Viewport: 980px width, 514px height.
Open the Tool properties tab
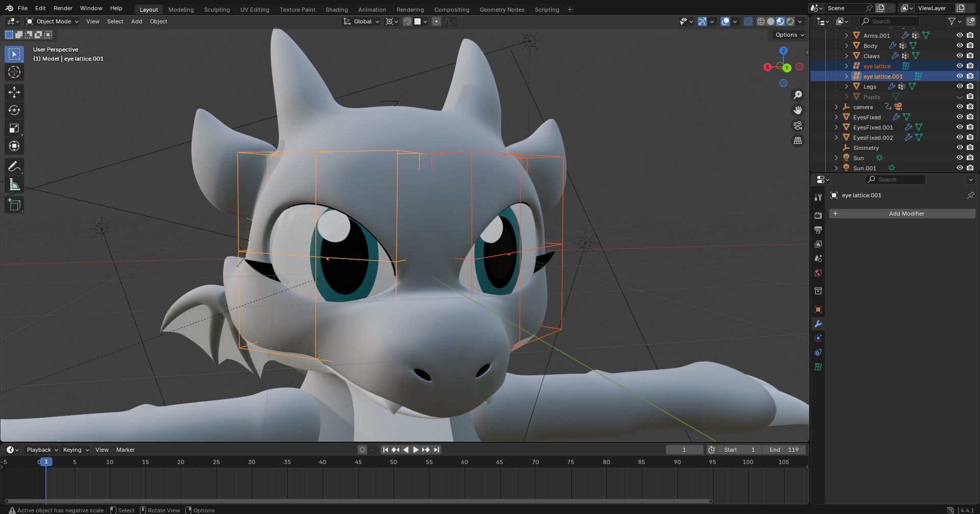tap(818, 197)
